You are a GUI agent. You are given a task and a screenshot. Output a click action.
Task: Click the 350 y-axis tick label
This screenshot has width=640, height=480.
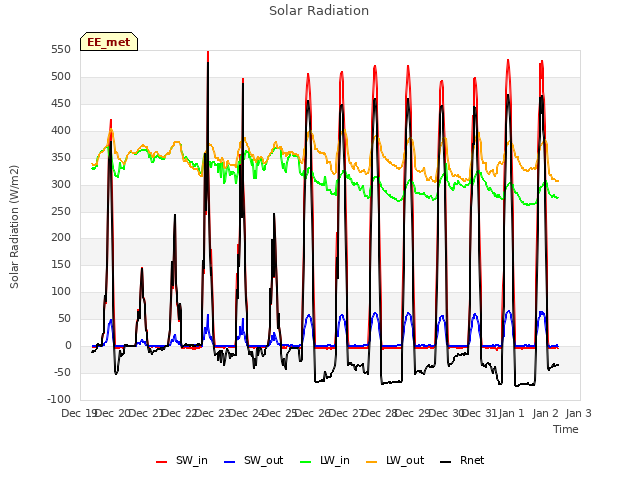pos(61,158)
